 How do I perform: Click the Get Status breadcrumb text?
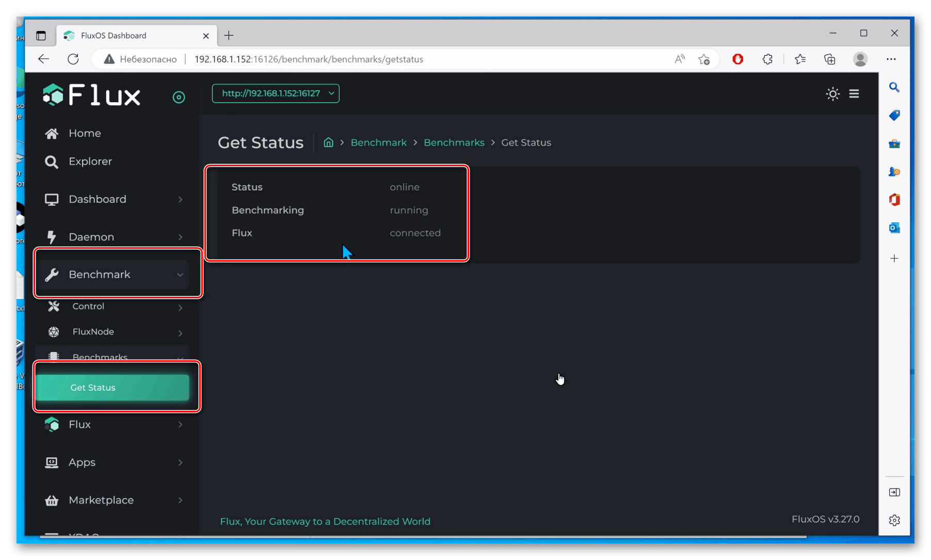(x=526, y=143)
